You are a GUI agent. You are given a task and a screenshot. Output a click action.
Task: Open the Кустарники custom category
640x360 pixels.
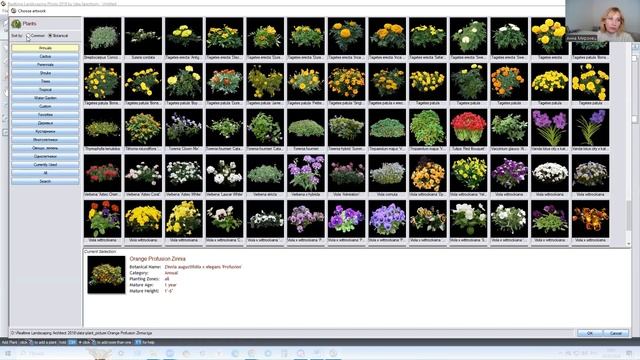pyautogui.click(x=45, y=131)
